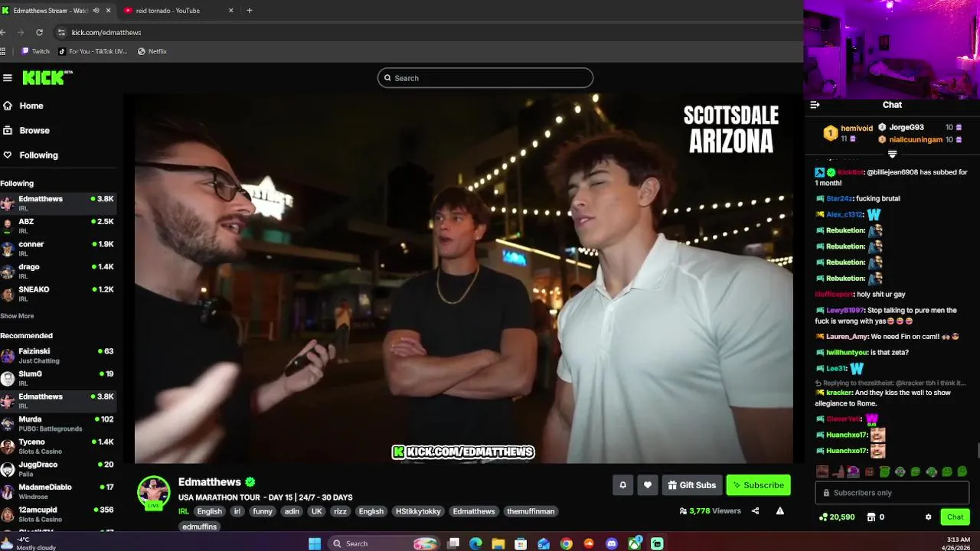This screenshot has width=980, height=551.
Task: Mute the Edmatthews Stream browser tab
Action: tap(96, 11)
